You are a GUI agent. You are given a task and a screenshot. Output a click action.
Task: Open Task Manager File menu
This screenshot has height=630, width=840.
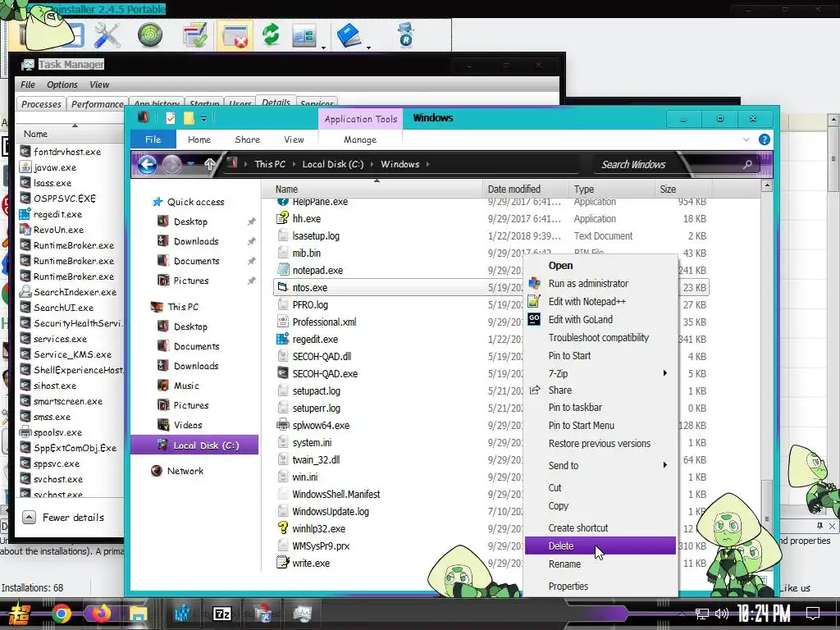point(28,84)
